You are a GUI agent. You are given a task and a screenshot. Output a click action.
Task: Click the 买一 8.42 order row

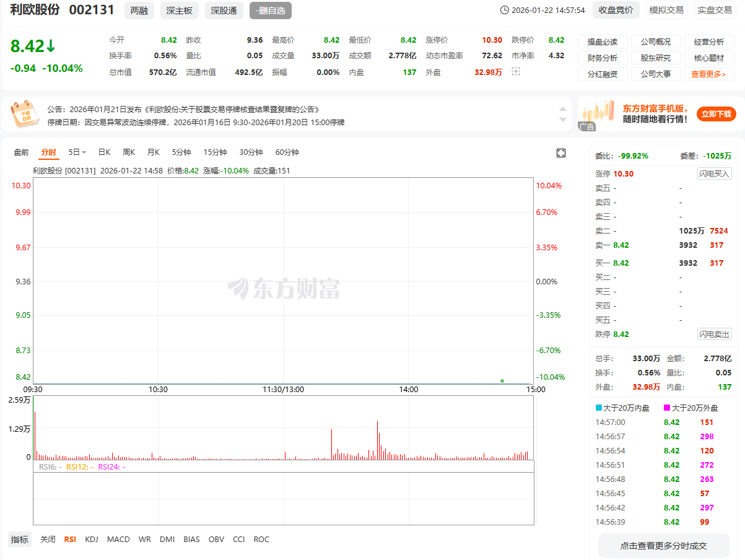(663, 263)
